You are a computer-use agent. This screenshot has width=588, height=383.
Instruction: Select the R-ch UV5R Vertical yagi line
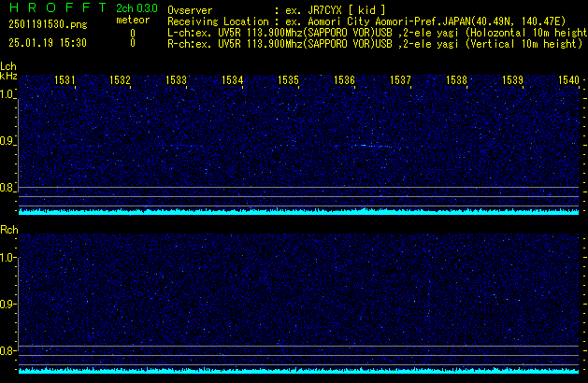tap(375, 44)
